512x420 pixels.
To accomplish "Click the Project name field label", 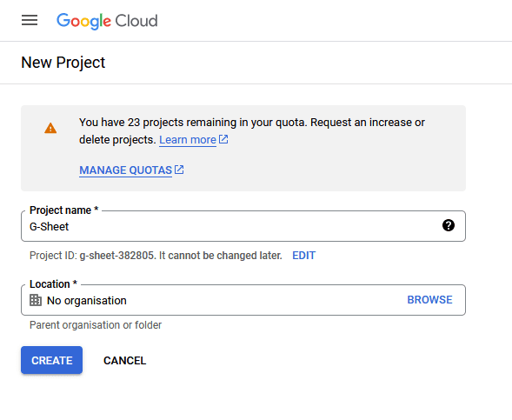I will 63,210.
